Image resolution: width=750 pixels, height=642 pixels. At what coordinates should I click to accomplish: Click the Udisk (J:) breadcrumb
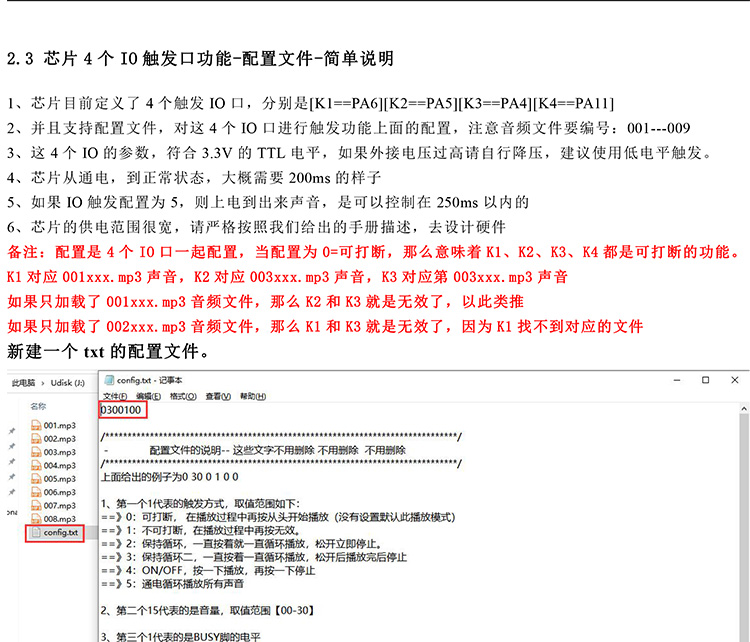(x=69, y=382)
